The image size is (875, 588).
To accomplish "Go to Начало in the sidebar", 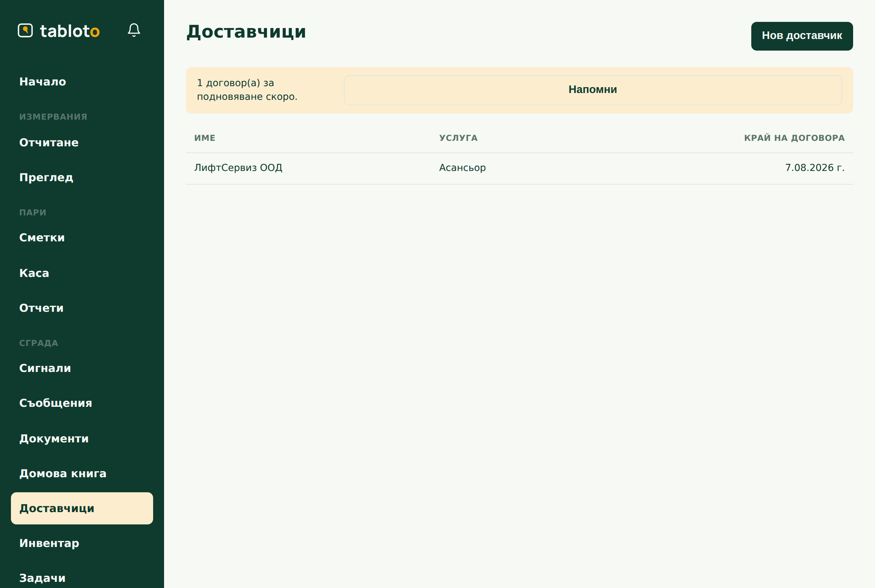I will point(82,82).
